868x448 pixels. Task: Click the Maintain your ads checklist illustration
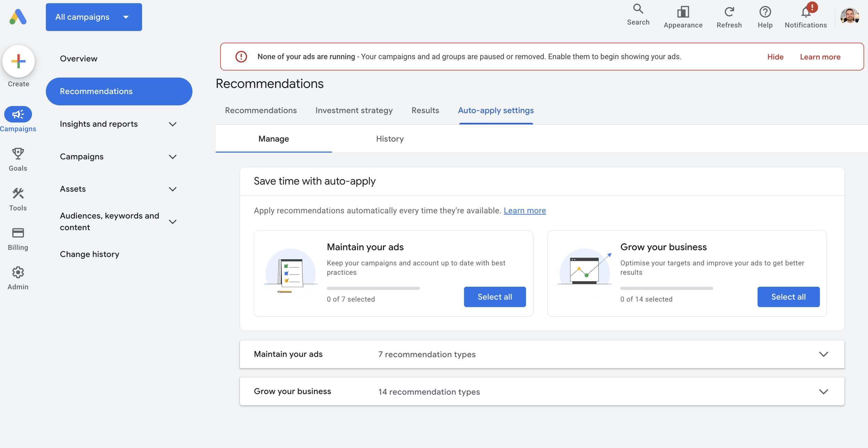coord(291,273)
